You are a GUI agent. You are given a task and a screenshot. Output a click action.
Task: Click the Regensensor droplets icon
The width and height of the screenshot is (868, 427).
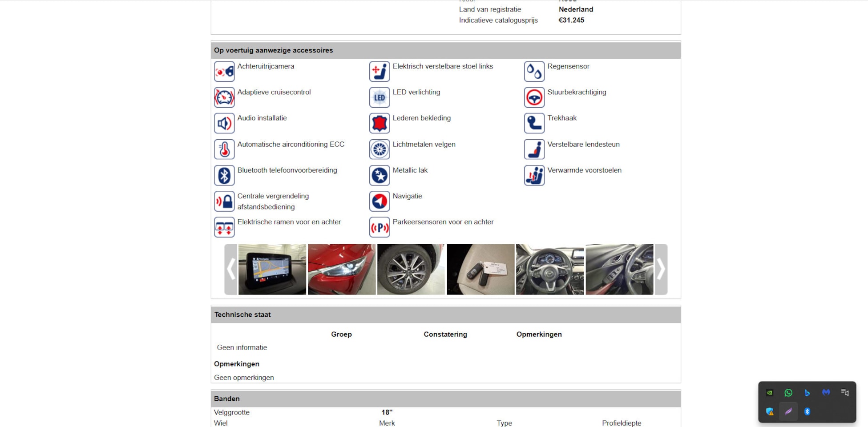click(534, 72)
